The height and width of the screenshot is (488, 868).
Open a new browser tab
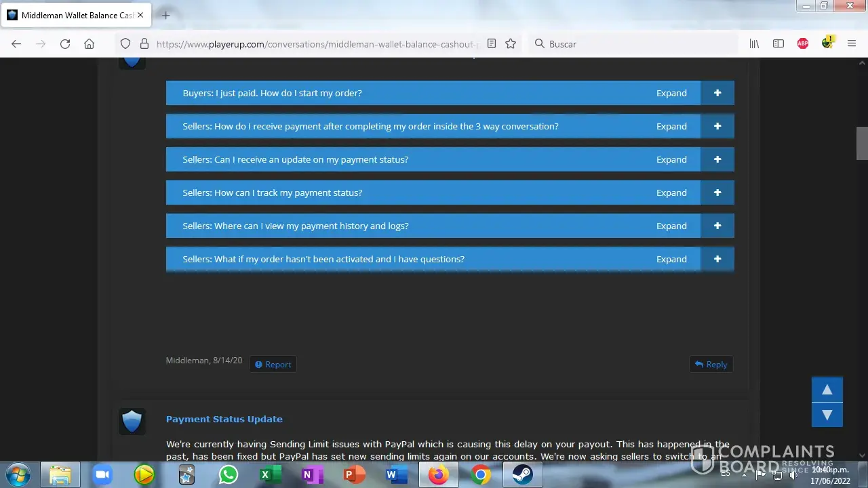point(165,15)
